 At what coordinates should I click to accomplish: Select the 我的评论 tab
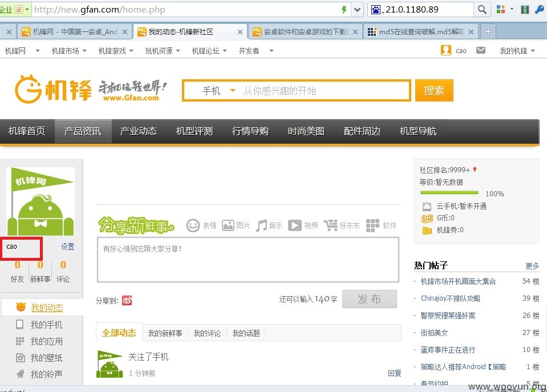click(x=207, y=333)
